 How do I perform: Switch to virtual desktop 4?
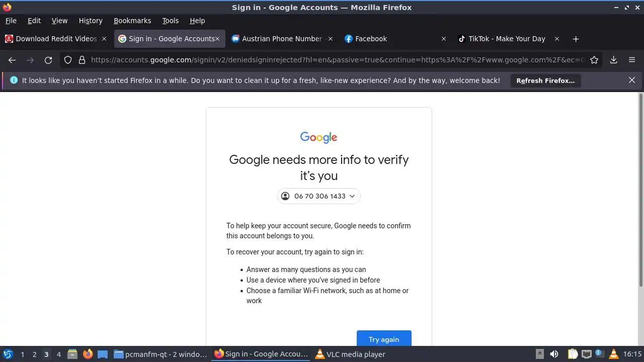(x=58, y=354)
